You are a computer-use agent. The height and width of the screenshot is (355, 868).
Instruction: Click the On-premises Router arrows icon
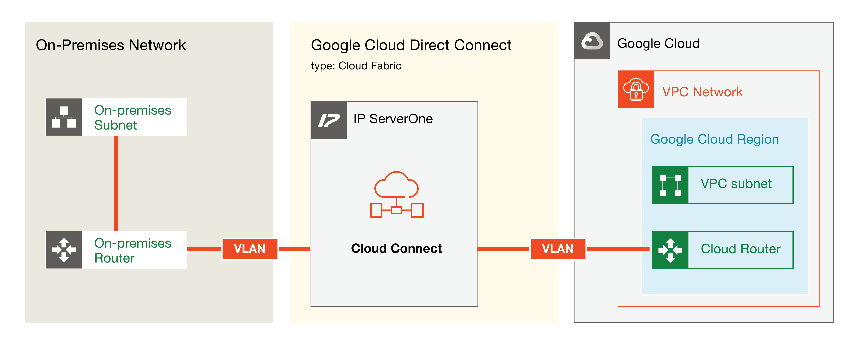64,250
